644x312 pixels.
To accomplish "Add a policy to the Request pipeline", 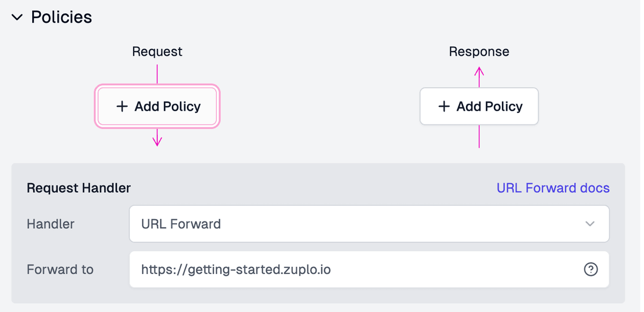I will point(157,106).
